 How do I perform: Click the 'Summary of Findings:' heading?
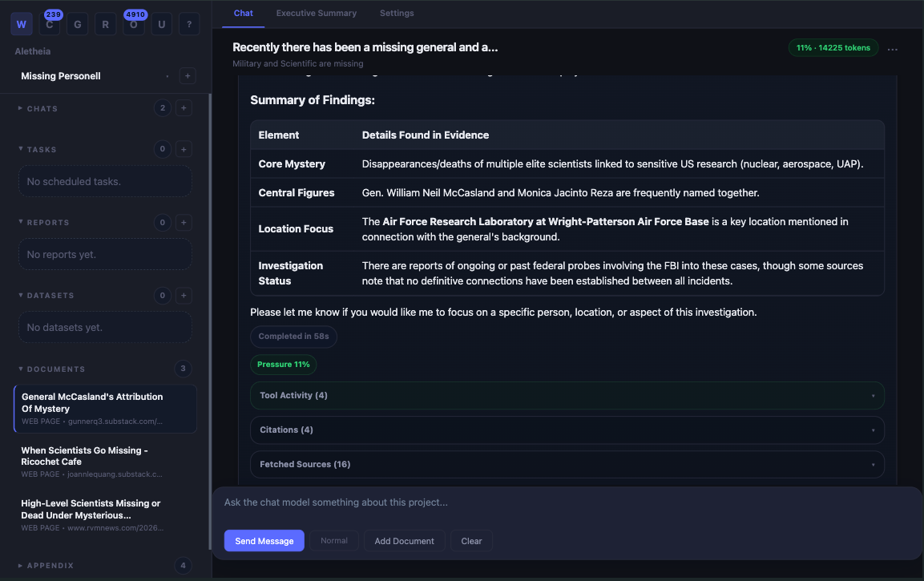pos(313,100)
